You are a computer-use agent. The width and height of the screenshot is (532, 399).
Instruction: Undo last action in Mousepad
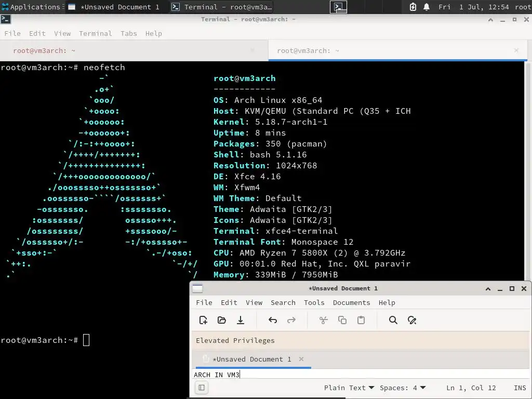click(273, 320)
